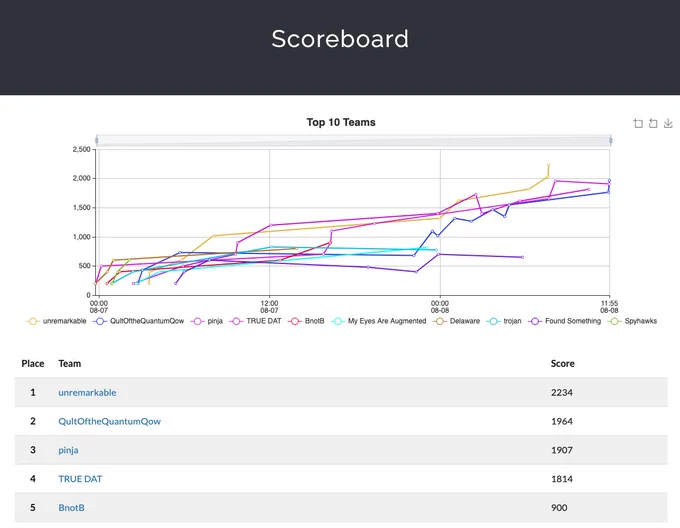Screen dimensions: 680x528
Task: Click the score 1907 cell
Action: [562, 450]
